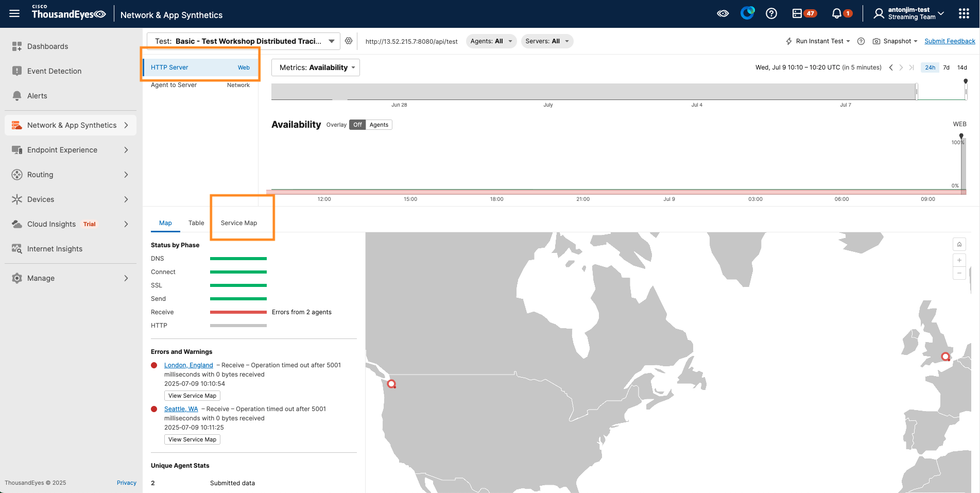This screenshot has width=980, height=493.
Task: Switch to the Table tab
Action: [x=196, y=223]
